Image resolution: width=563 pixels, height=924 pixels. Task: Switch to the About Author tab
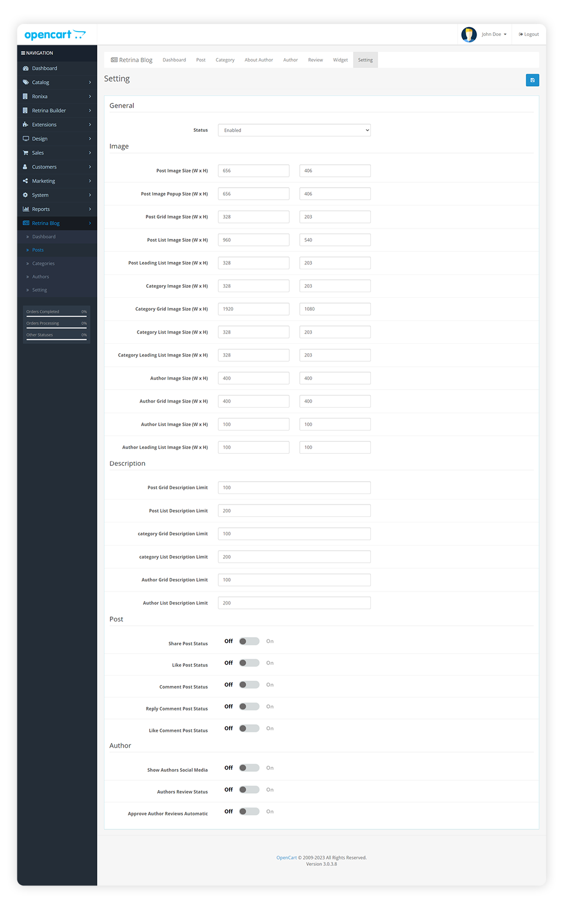[258, 60]
